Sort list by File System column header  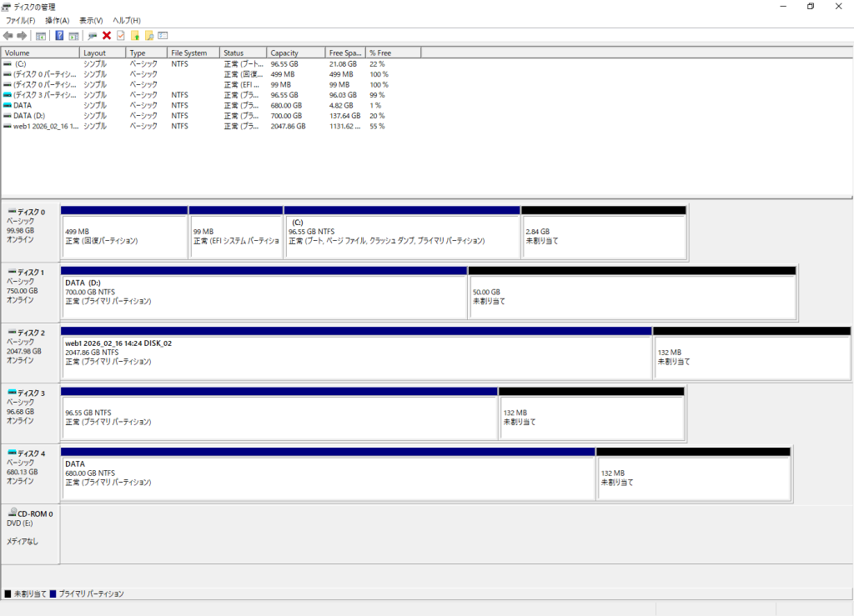coord(193,53)
